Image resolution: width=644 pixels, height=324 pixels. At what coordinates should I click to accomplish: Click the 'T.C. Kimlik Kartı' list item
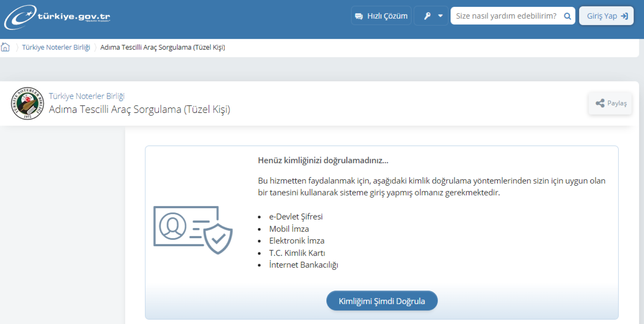click(x=297, y=253)
